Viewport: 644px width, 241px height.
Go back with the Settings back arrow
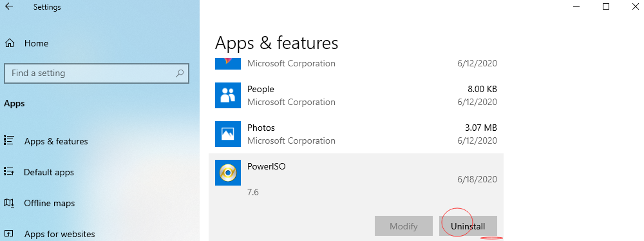pos(8,6)
